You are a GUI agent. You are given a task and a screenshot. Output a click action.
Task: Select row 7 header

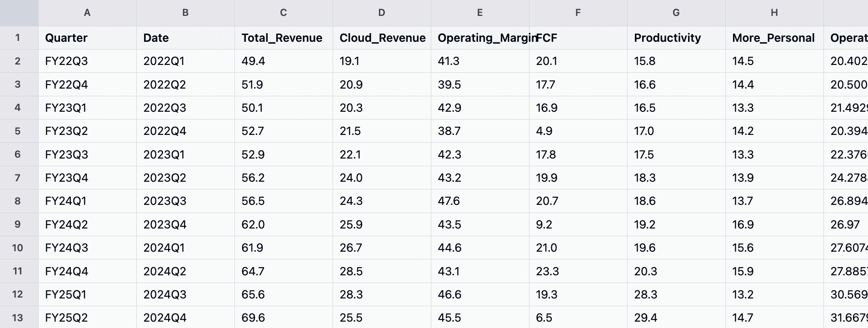point(18,178)
